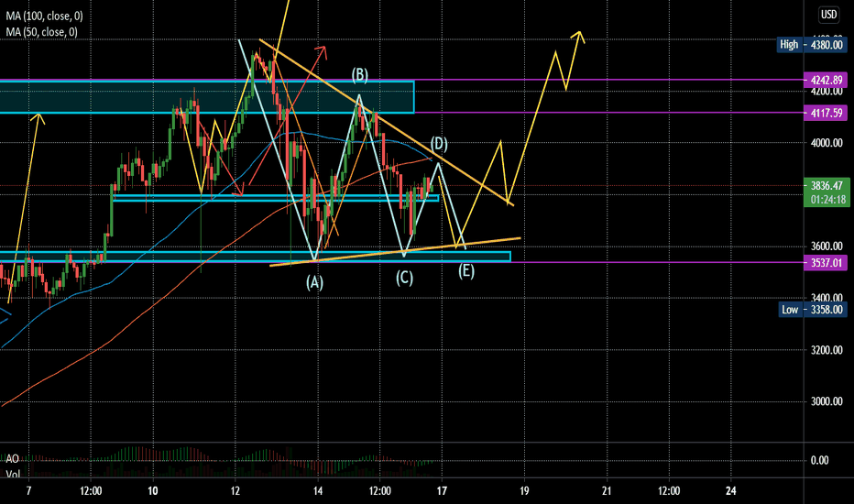Click the date 21 on time axis
Image resolution: width=854 pixels, height=504 pixels.
click(607, 491)
